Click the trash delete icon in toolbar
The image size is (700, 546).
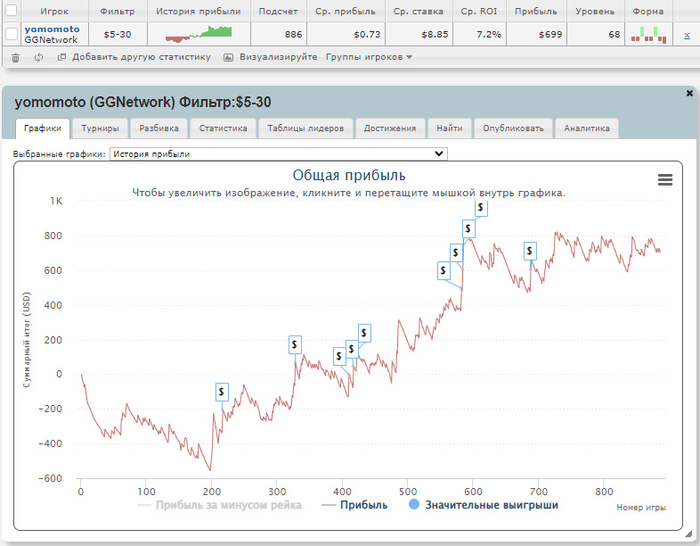pos(16,57)
